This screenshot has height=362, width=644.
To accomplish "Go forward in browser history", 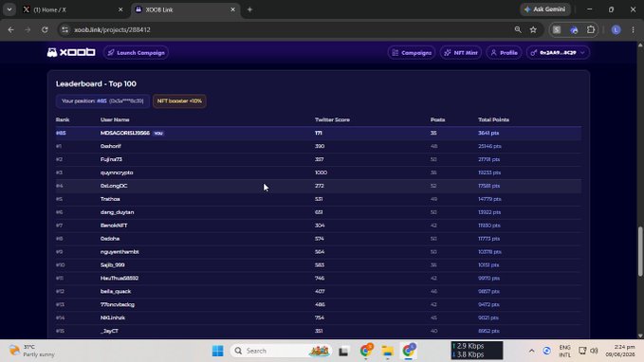I will point(28,29).
